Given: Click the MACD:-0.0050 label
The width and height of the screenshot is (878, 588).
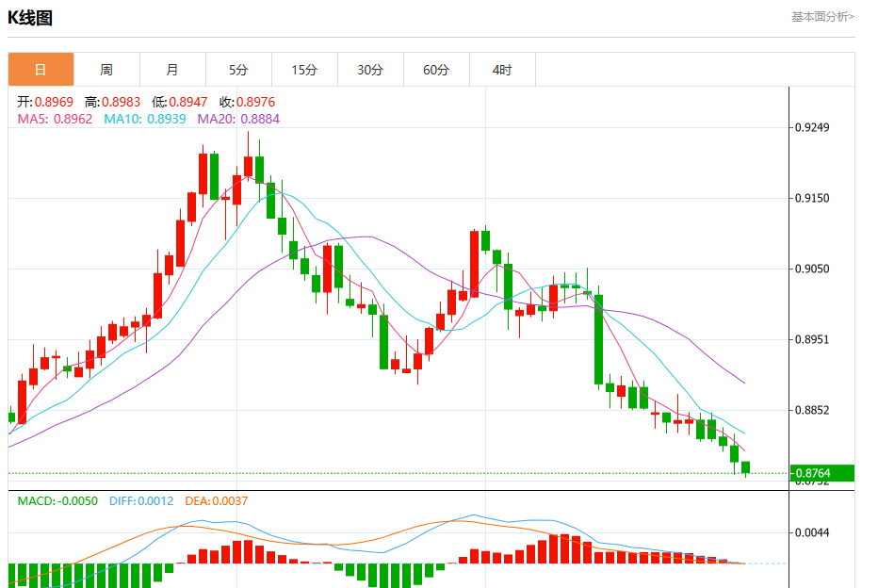Looking at the screenshot, I should click(57, 500).
